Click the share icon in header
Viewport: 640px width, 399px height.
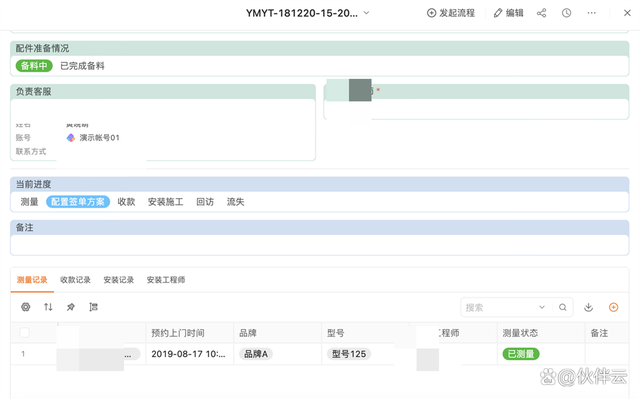[x=541, y=13]
